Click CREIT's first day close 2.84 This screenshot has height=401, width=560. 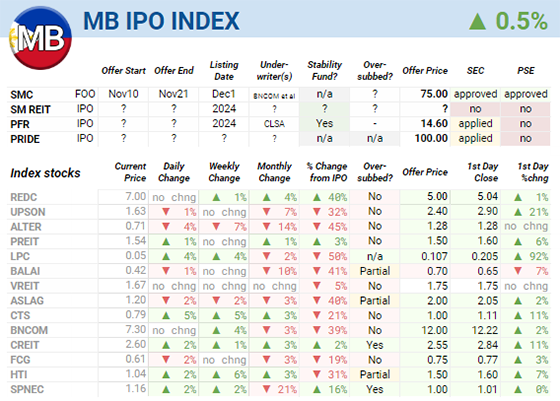pos(488,345)
